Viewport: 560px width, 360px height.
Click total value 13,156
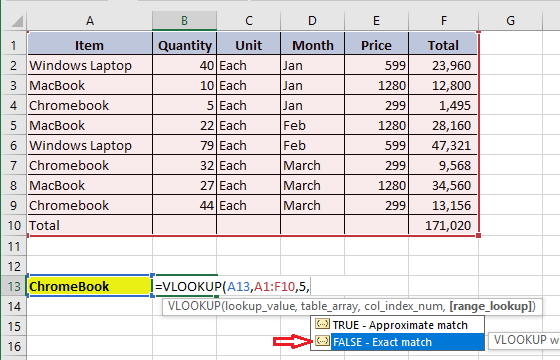(x=443, y=205)
